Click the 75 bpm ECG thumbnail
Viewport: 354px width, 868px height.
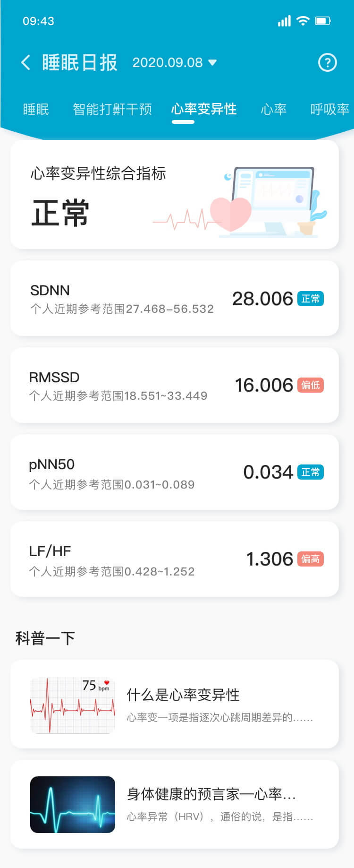point(73,705)
